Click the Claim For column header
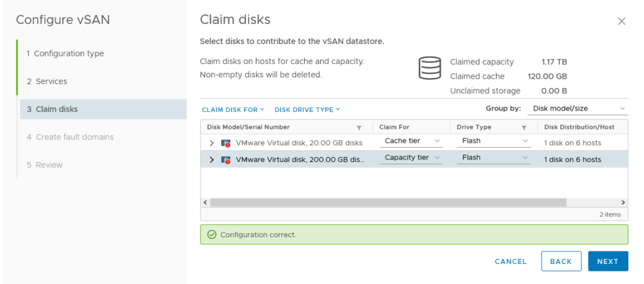This screenshot has width=644, height=284. pyautogui.click(x=394, y=127)
